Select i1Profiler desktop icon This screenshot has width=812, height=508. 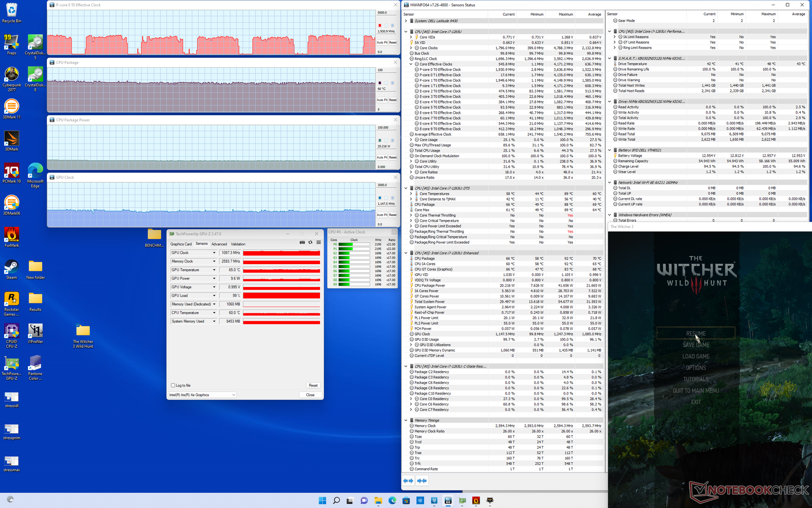click(36, 333)
